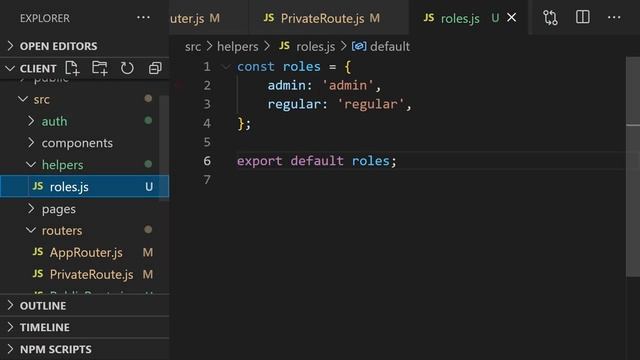Image resolution: width=640 pixels, height=360 pixels.
Task: Expand the auth folder
Action: click(31, 121)
